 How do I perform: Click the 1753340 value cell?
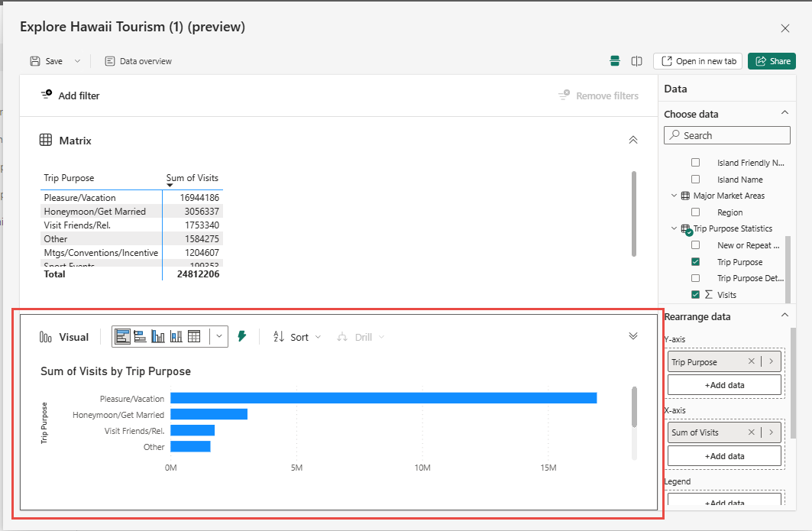click(x=202, y=225)
